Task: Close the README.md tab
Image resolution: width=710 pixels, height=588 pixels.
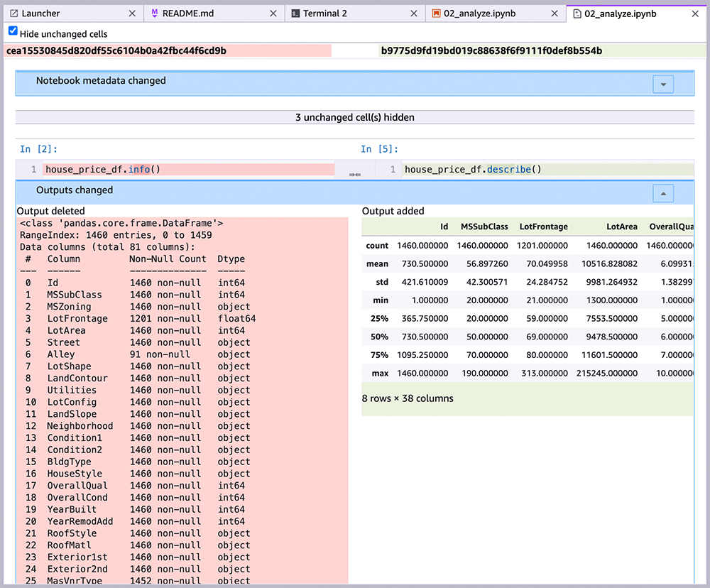Action: click(273, 13)
